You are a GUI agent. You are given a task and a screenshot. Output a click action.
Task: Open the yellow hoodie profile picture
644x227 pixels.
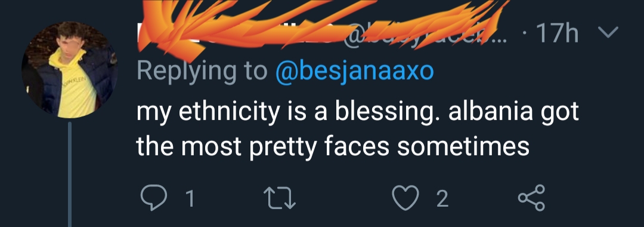[x=70, y=70]
